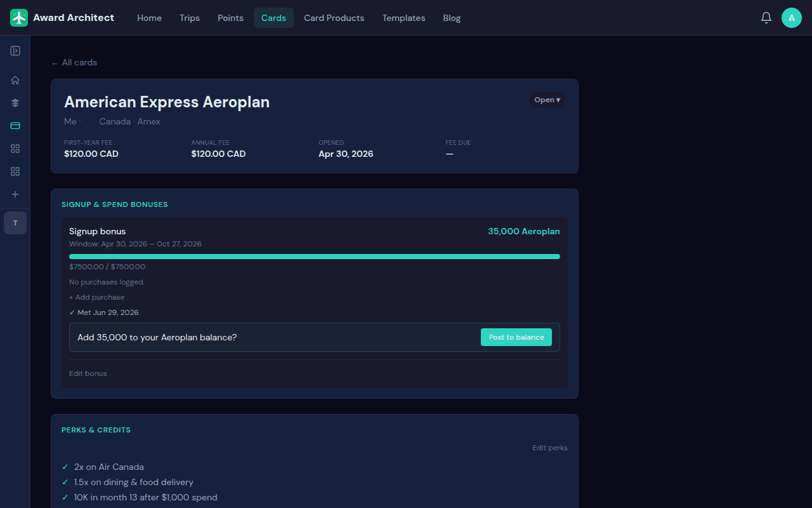Open the Blog tab
This screenshot has height=508, width=812.
click(452, 18)
